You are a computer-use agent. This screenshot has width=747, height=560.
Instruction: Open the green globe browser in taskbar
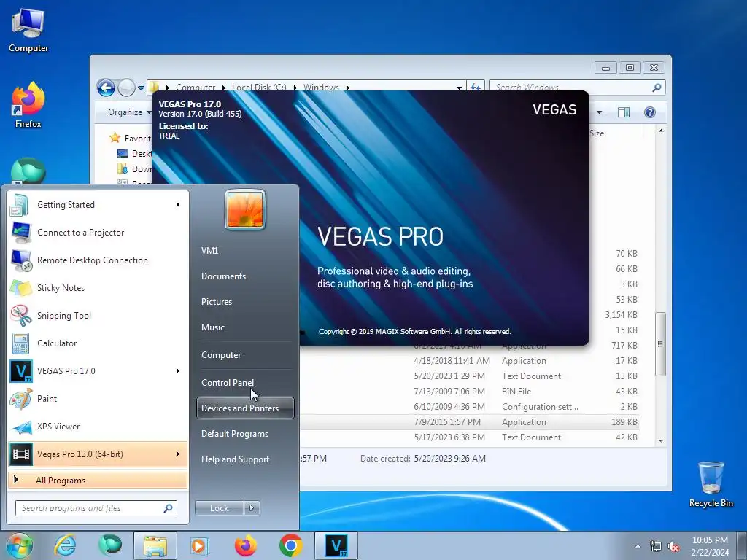click(110, 546)
